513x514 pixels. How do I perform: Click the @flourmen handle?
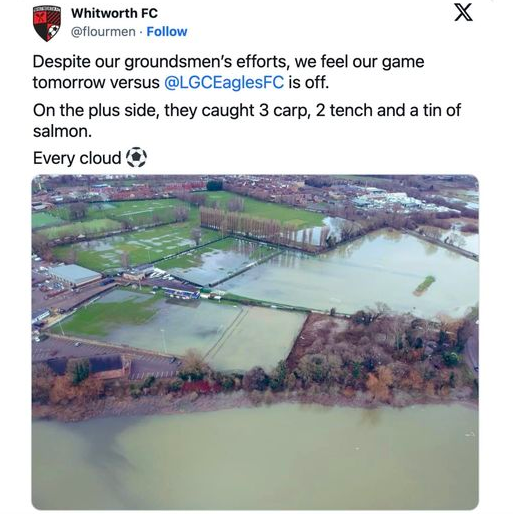click(x=103, y=32)
